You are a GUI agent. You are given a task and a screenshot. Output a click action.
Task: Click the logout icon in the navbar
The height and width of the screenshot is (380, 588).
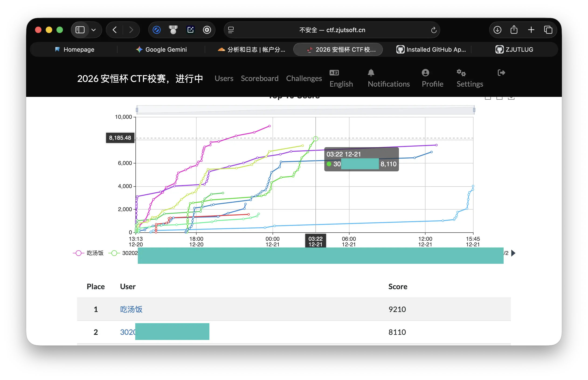[x=501, y=73]
